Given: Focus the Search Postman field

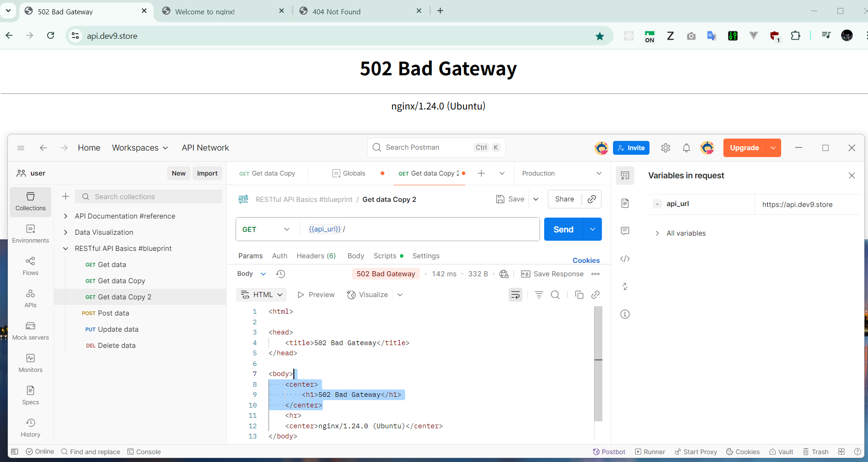Looking at the screenshot, I should click(x=437, y=147).
